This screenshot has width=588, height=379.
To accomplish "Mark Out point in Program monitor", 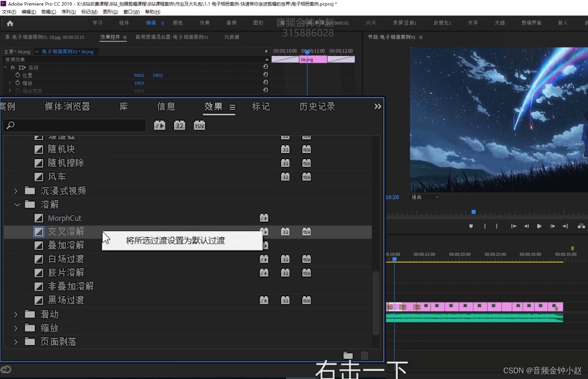I will (x=497, y=226).
